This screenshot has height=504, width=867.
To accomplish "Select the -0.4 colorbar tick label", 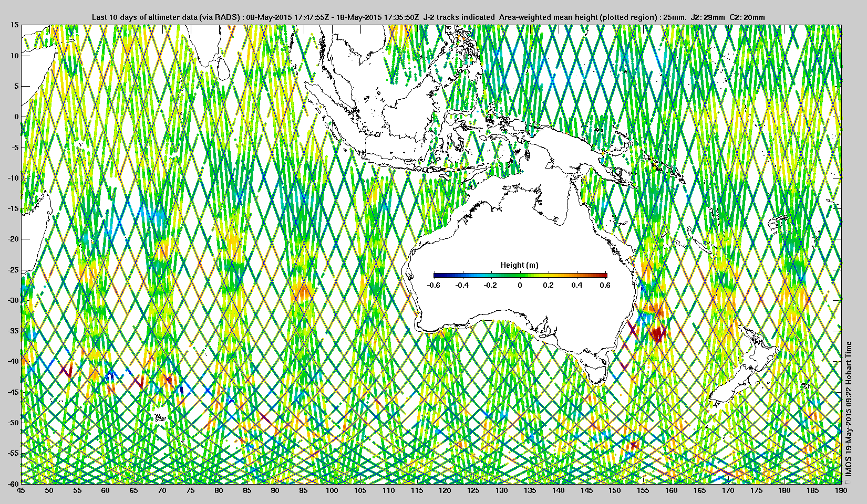I will point(462,285).
